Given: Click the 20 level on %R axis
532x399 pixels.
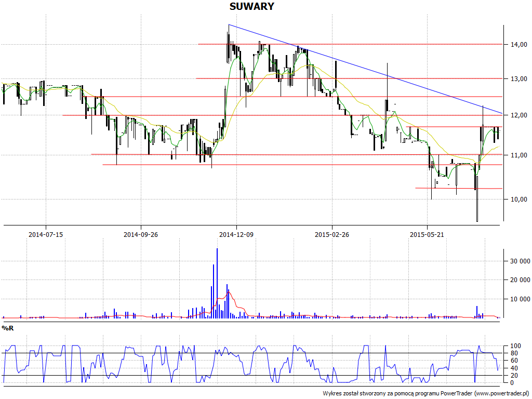Looking at the screenshot, I should point(514,376).
